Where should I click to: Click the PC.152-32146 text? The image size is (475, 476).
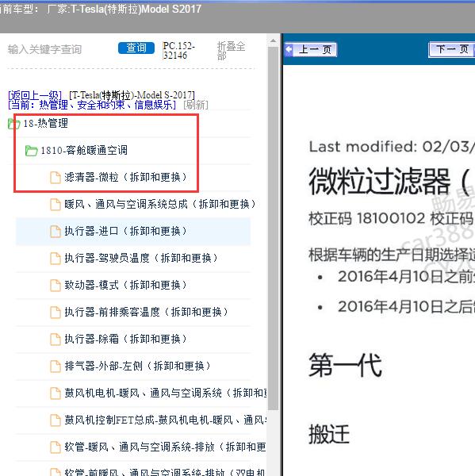[x=178, y=51]
